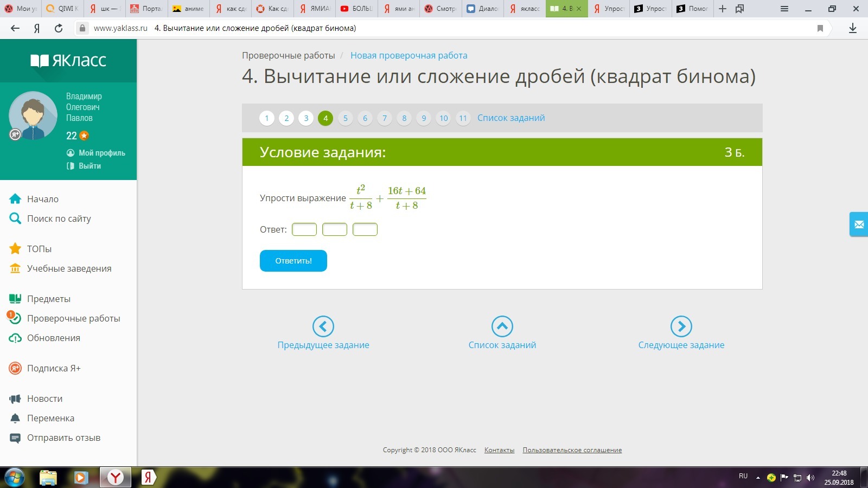Open the browser hamburger menu
868x488 pixels.
coord(784,9)
